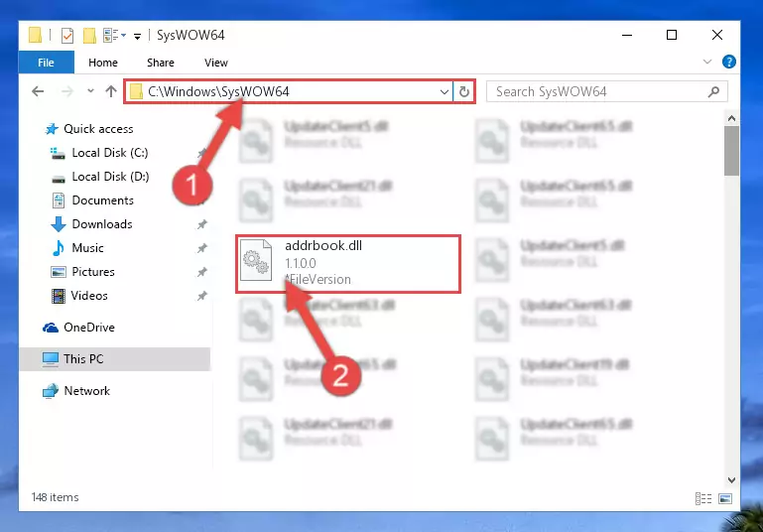The width and height of the screenshot is (763, 532).
Task: Go back with the left arrow
Action: pos(38,91)
